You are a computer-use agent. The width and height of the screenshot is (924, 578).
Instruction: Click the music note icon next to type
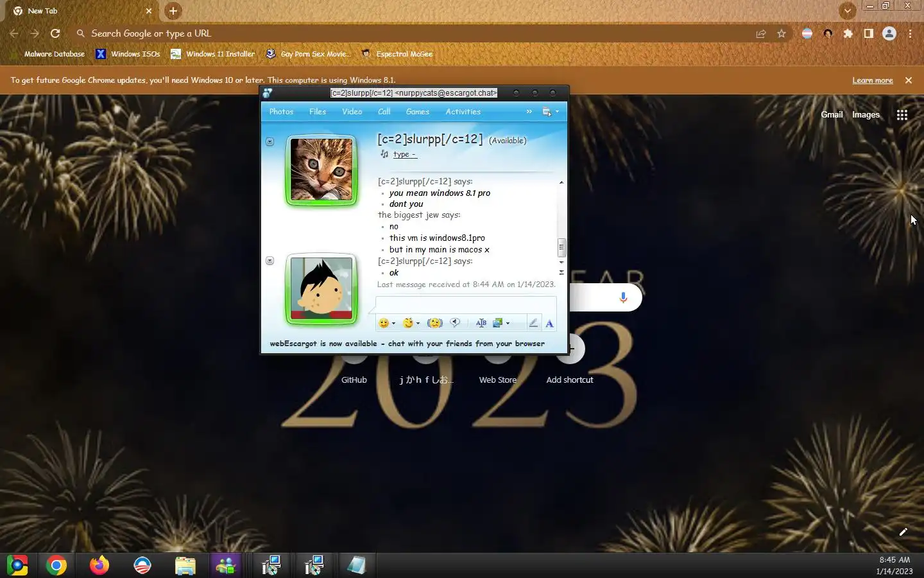click(384, 154)
